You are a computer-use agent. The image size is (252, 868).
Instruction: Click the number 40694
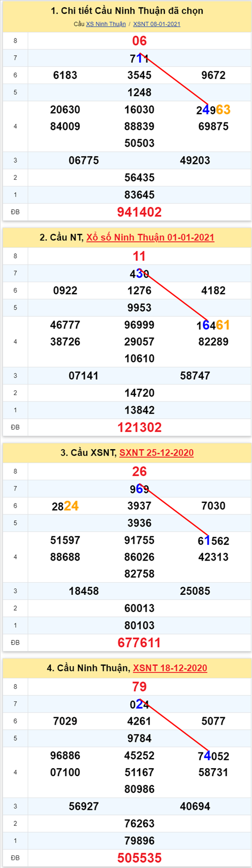pos(195,807)
